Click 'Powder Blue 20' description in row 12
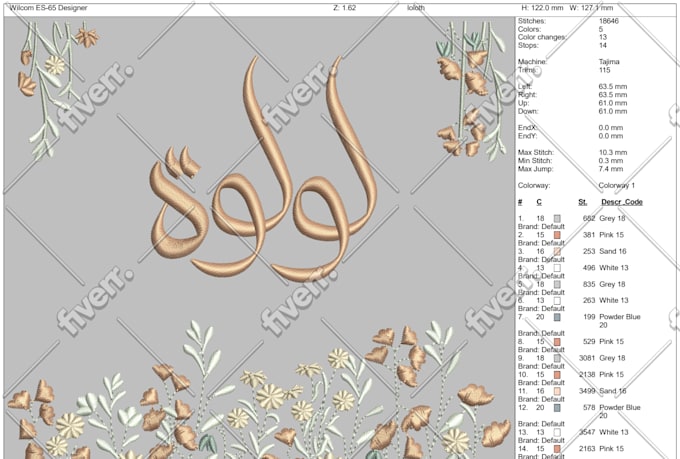680x459 pixels. 620,411
